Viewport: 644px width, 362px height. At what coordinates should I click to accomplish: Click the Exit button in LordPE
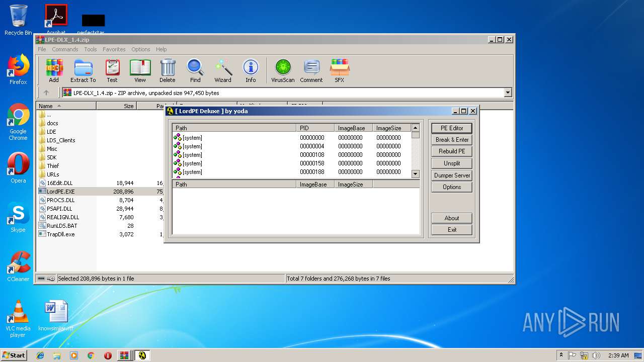(x=452, y=230)
